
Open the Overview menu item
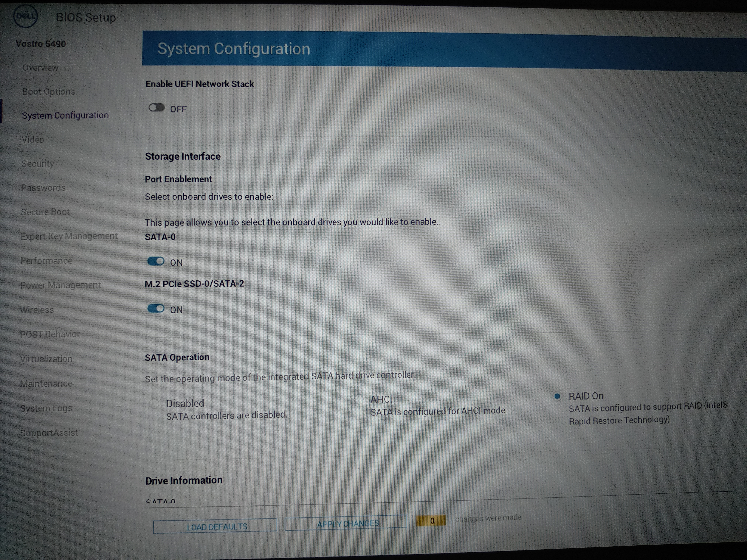[40, 68]
